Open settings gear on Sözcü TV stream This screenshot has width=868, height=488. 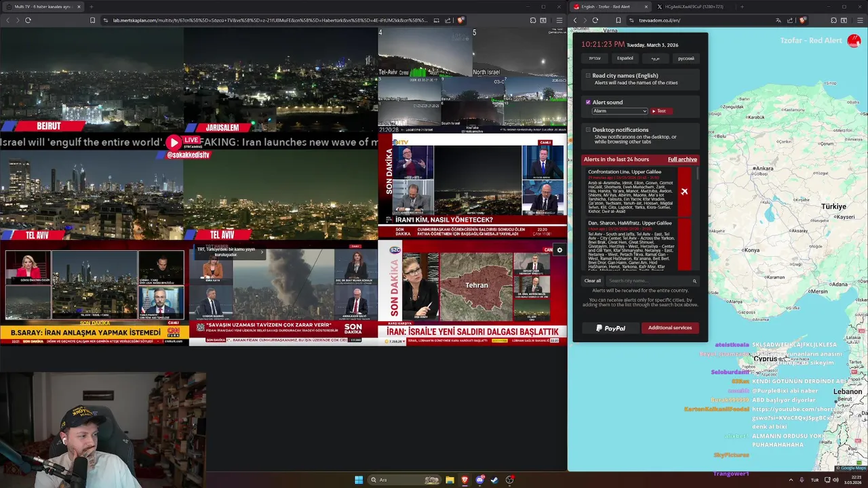(559, 250)
